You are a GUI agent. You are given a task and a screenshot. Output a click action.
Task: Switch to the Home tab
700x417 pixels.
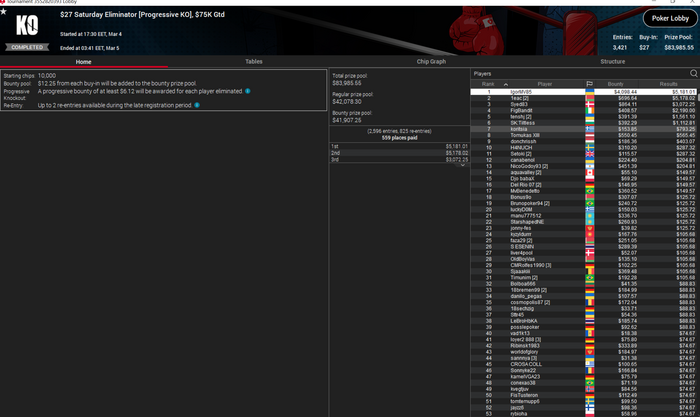click(83, 62)
